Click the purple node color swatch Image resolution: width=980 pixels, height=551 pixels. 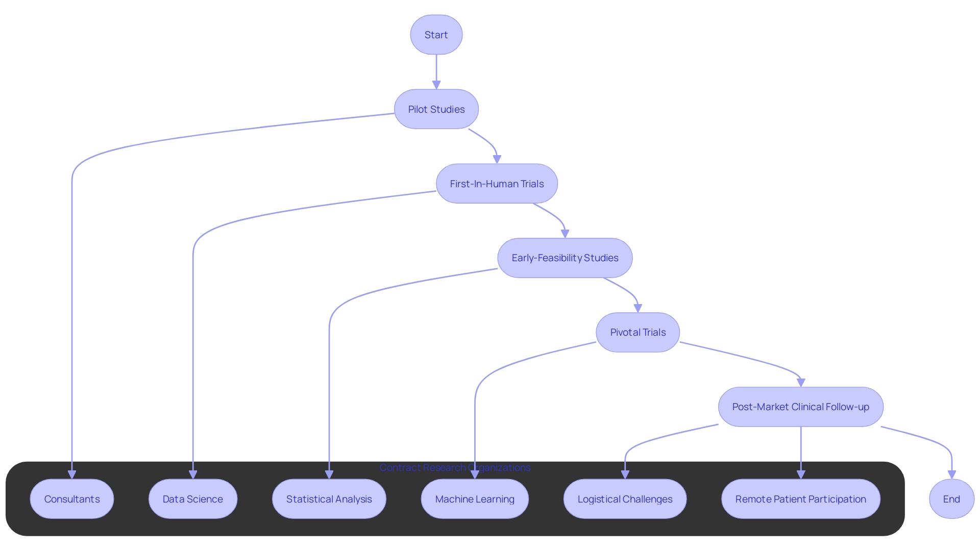437,34
